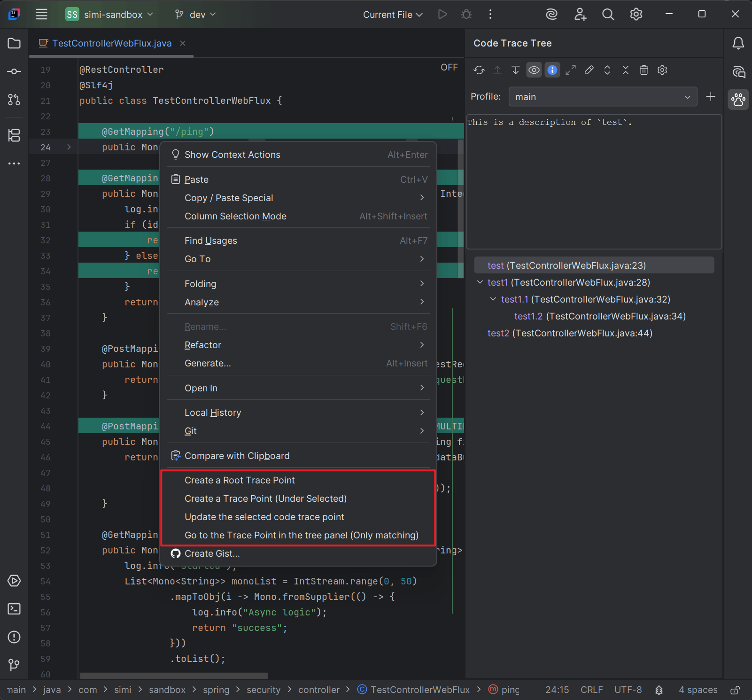Export trace tree with upload arrow
This screenshot has height=700, width=752.
click(497, 70)
